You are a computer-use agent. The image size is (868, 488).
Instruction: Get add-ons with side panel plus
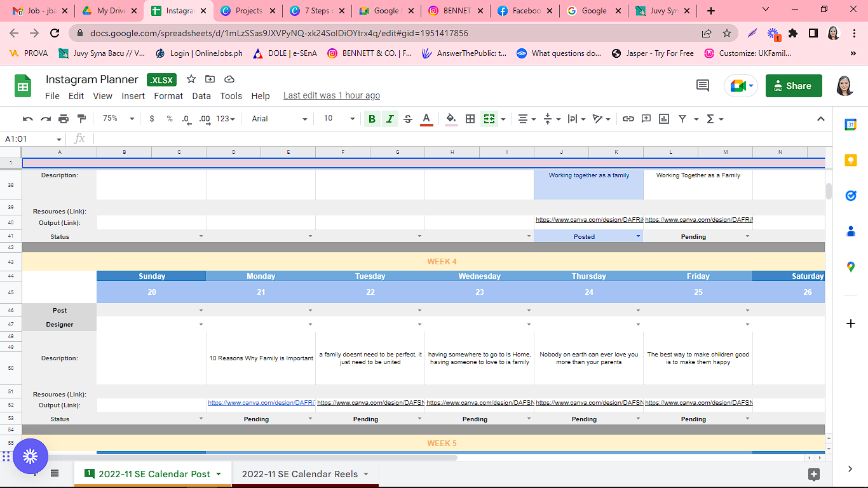click(851, 323)
